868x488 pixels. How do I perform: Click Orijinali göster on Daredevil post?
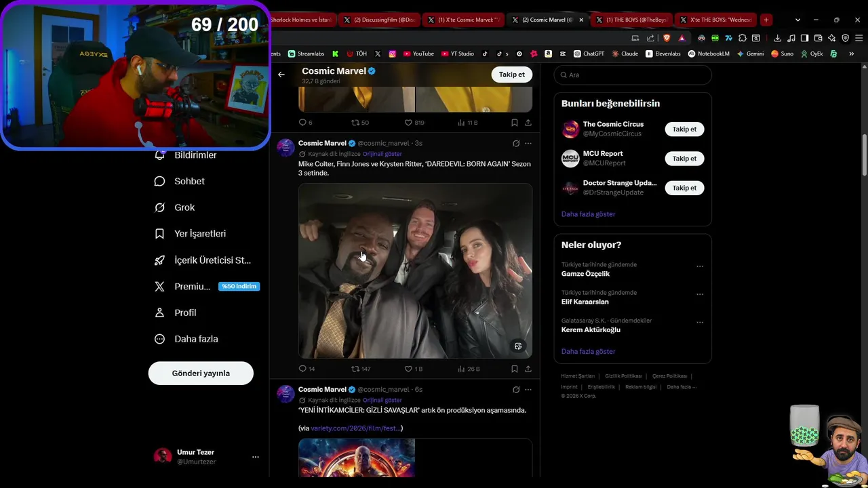click(x=382, y=154)
